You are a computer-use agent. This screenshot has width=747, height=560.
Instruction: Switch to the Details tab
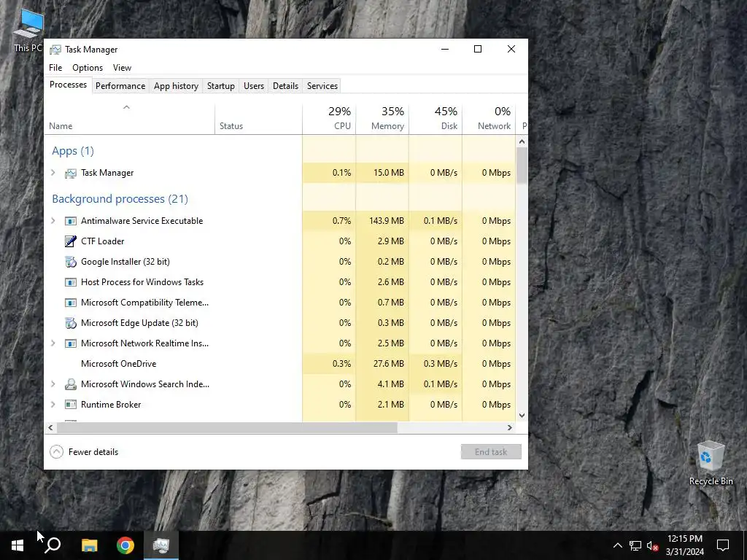(x=285, y=86)
